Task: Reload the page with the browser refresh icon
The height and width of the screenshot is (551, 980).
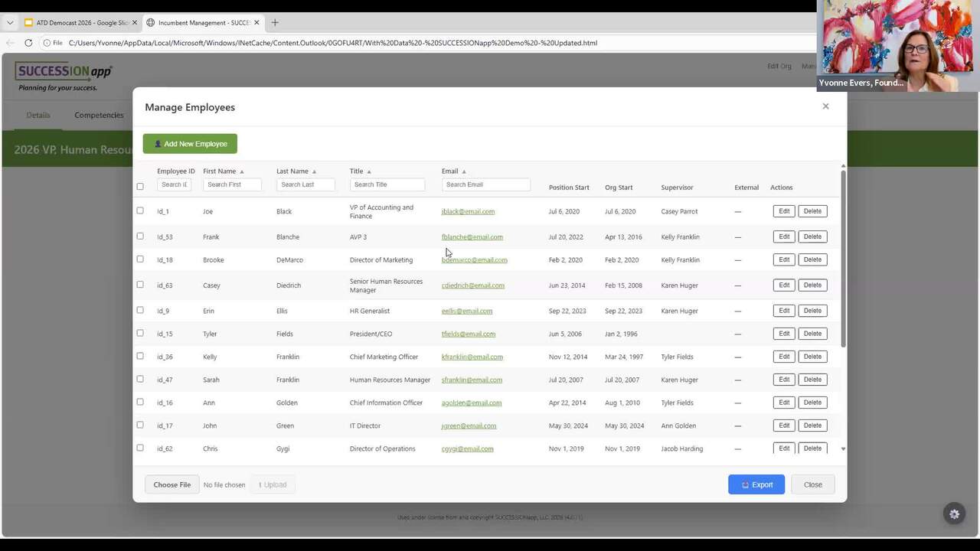Action: (x=28, y=43)
